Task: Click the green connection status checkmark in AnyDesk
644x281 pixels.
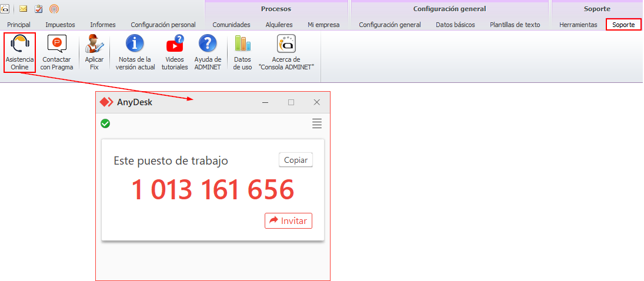Action: coord(105,123)
